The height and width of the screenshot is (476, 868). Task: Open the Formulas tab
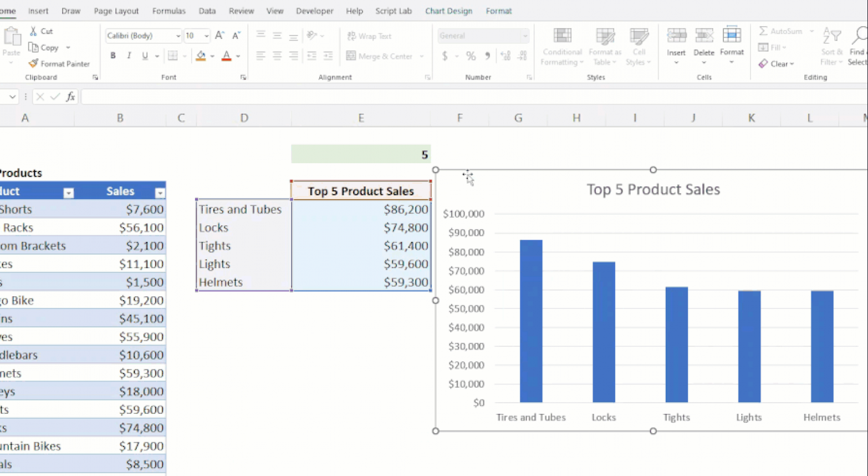169,11
